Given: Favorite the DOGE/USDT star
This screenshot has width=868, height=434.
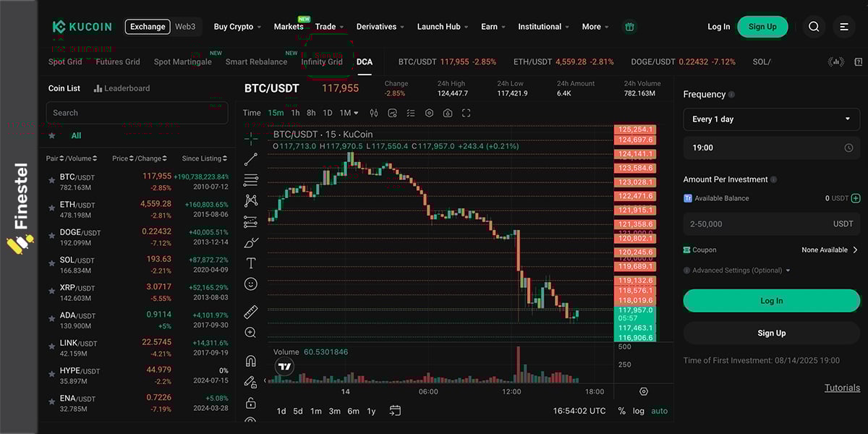Looking at the screenshot, I should 51,236.
